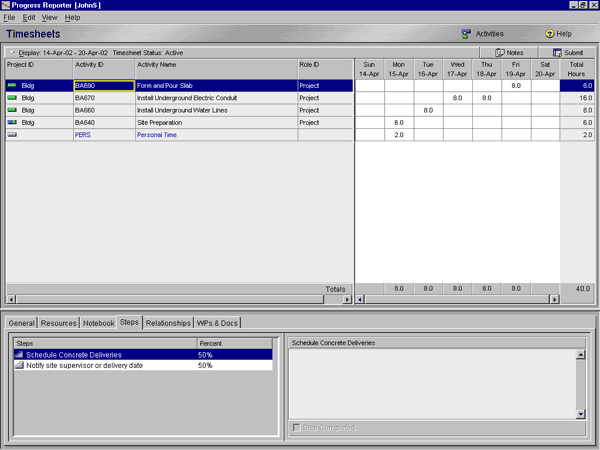Click the Fri 19-Apr column header
Image resolution: width=600 pixels, height=450 pixels.
[516, 69]
